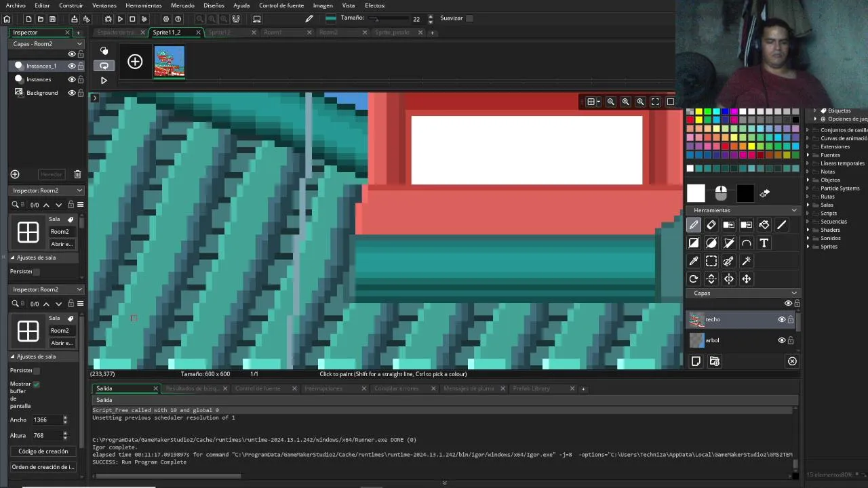Hide the arbol layer
The height and width of the screenshot is (488, 868).
pyautogui.click(x=781, y=340)
